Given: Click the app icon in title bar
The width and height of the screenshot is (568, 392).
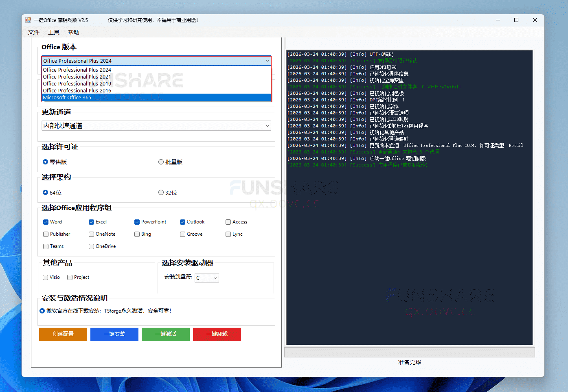Looking at the screenshot, I should pyautogui.click(x=28, y=20).
